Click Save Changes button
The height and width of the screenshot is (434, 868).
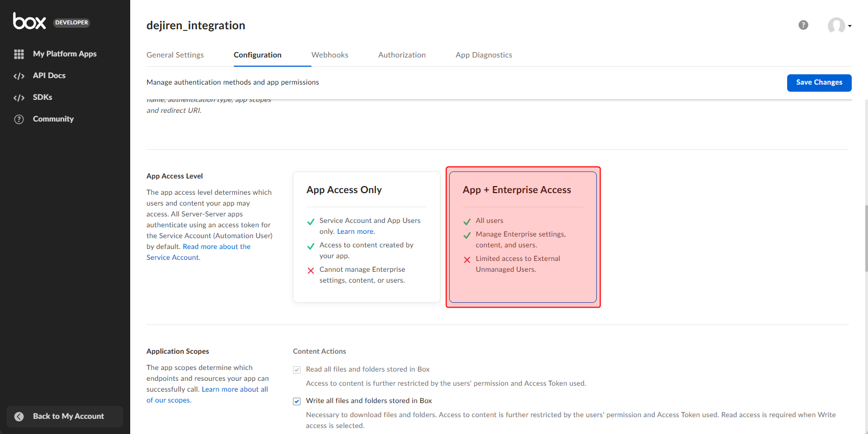click(x=819, y=82)
